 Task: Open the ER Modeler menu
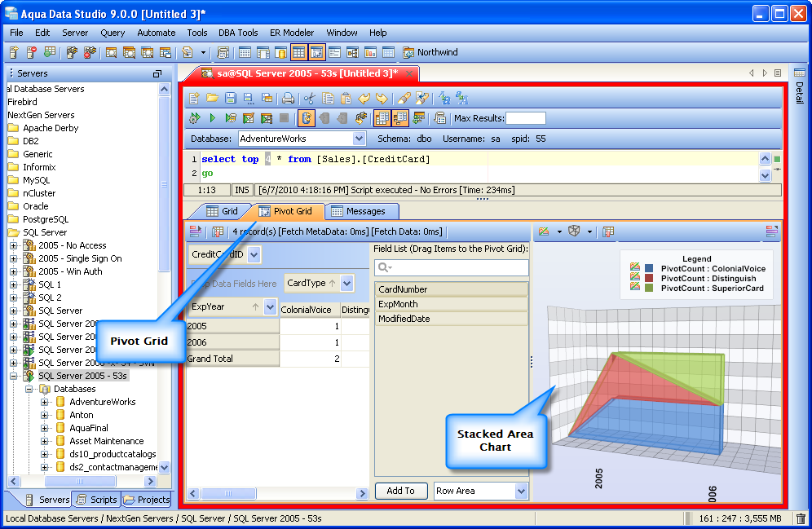(292, 33)
